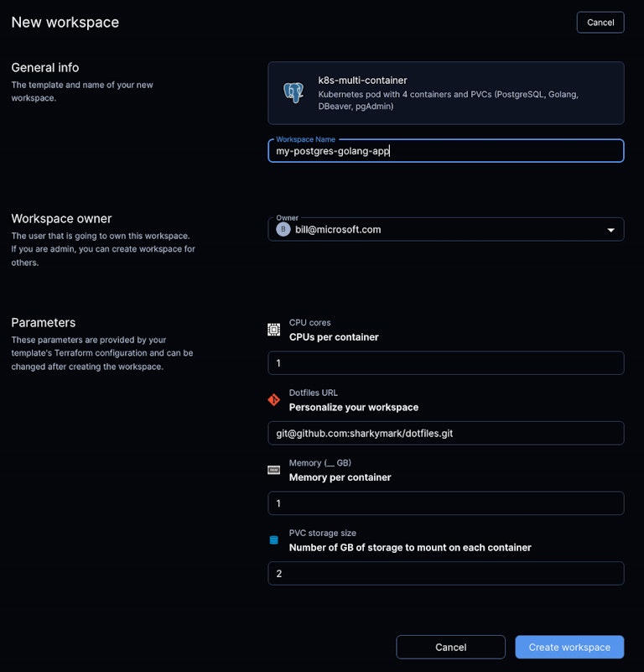Click the PVC storage database icon

click(x=273, y=540)
